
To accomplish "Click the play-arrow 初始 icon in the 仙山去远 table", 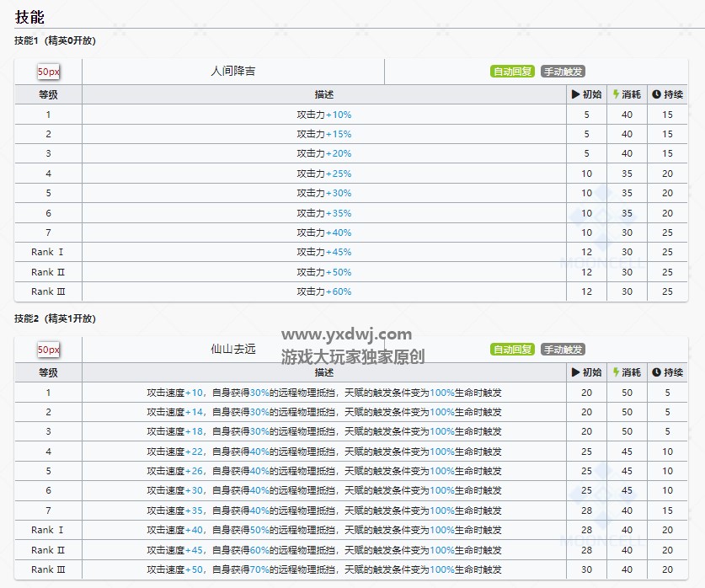I will point(576,372).
